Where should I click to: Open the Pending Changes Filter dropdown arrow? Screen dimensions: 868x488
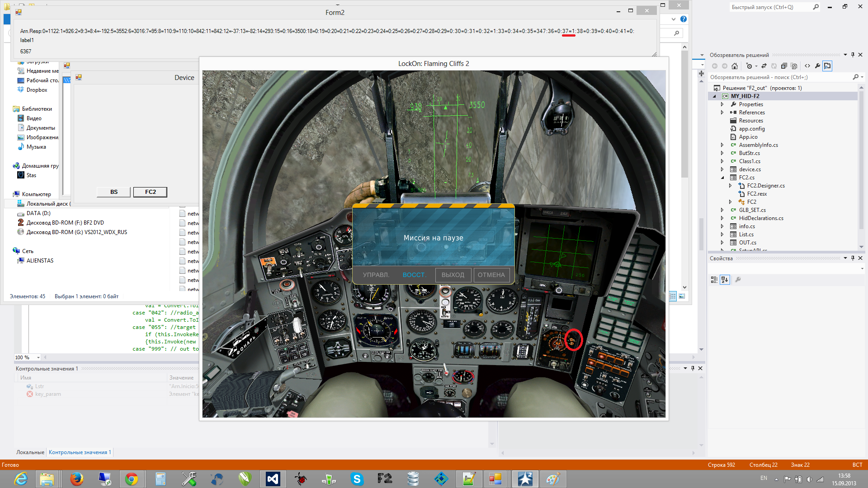tap(756, 66)
